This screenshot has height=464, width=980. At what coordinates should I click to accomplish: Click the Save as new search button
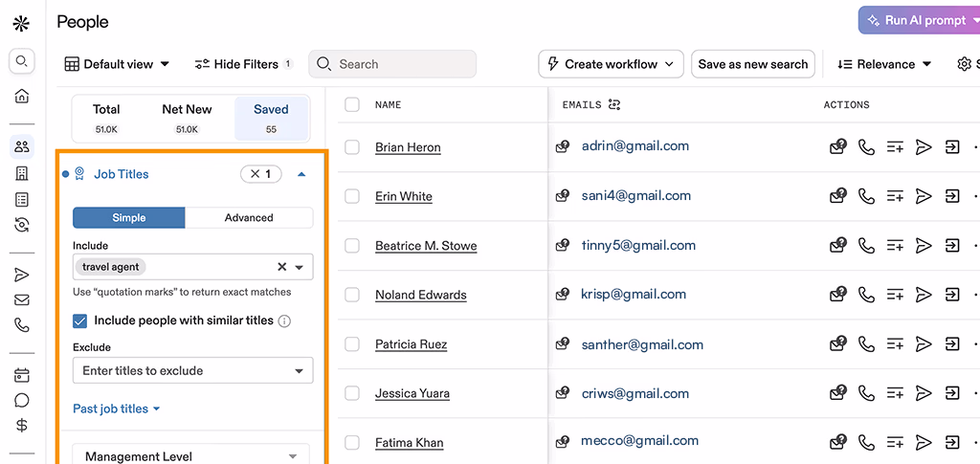coord(752,64)
